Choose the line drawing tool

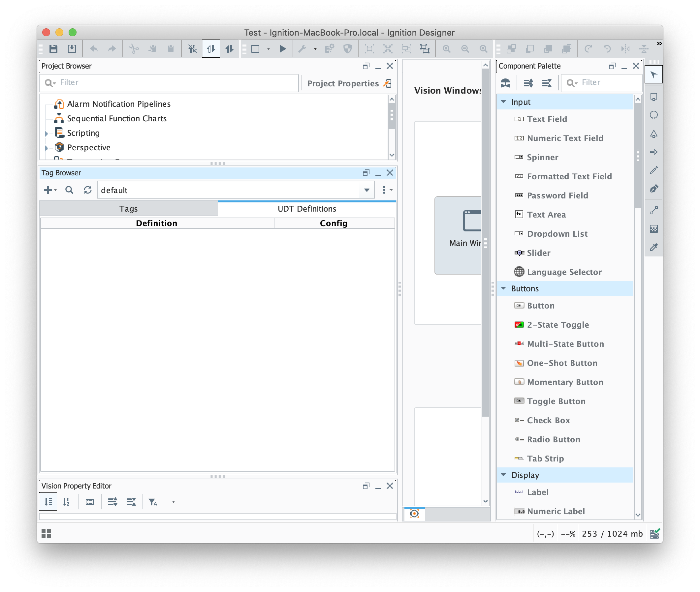pyautogui.click(x=653, y=211)
